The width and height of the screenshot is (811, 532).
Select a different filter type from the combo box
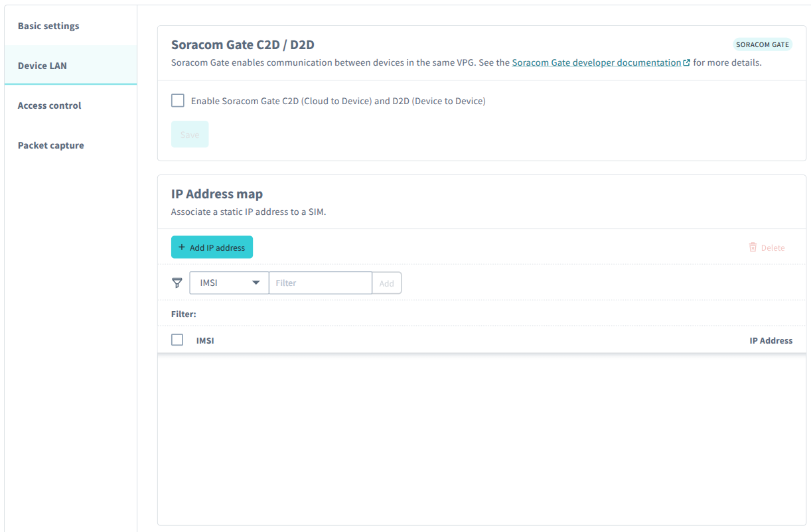coord(229,283)
